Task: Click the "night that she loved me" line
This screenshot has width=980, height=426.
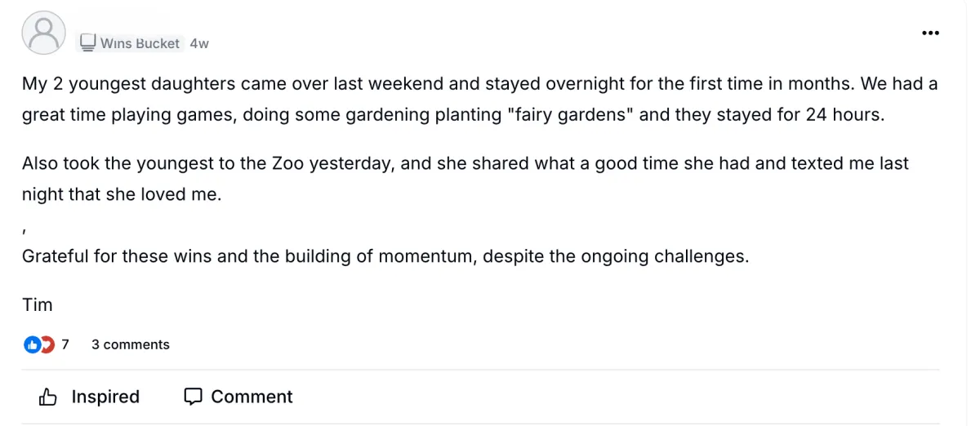Action: pos(122,195)
